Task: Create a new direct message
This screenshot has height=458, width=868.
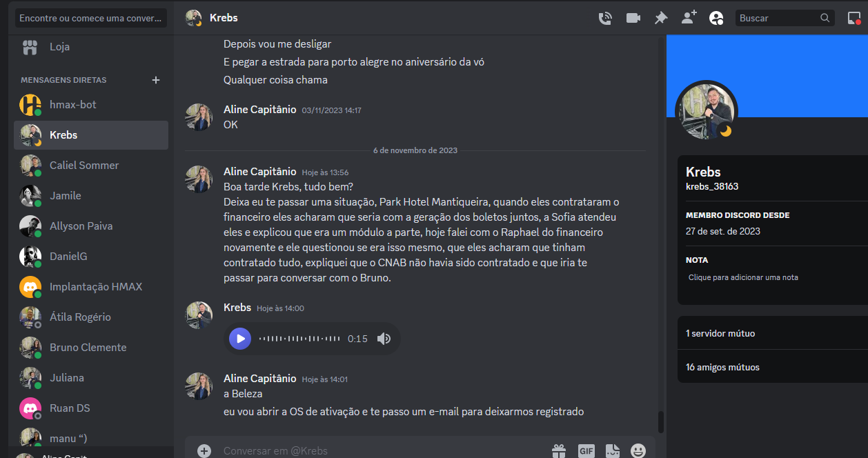Action: coord(156,80)
